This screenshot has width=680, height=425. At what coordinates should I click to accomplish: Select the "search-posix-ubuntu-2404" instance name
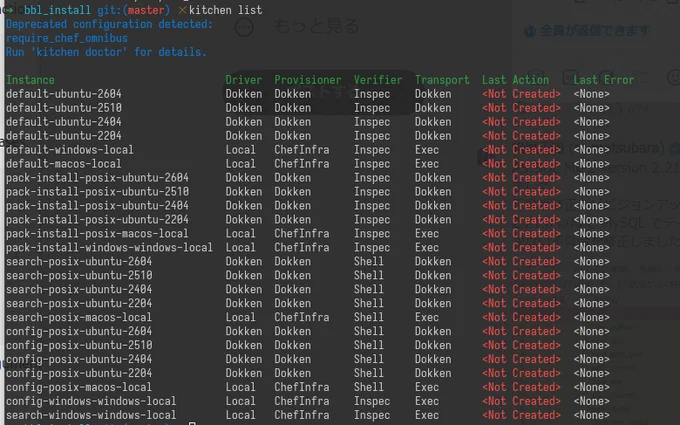click(x=79, y=289)
